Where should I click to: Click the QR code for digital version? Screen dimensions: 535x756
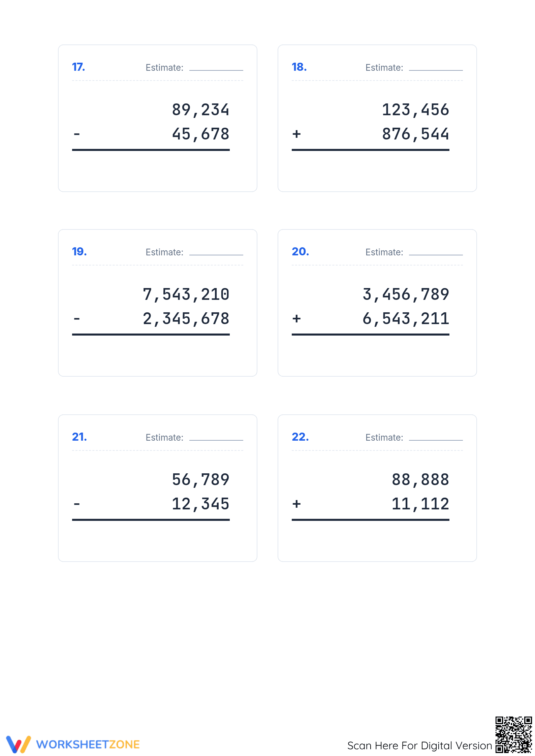(x=513, y=734)
